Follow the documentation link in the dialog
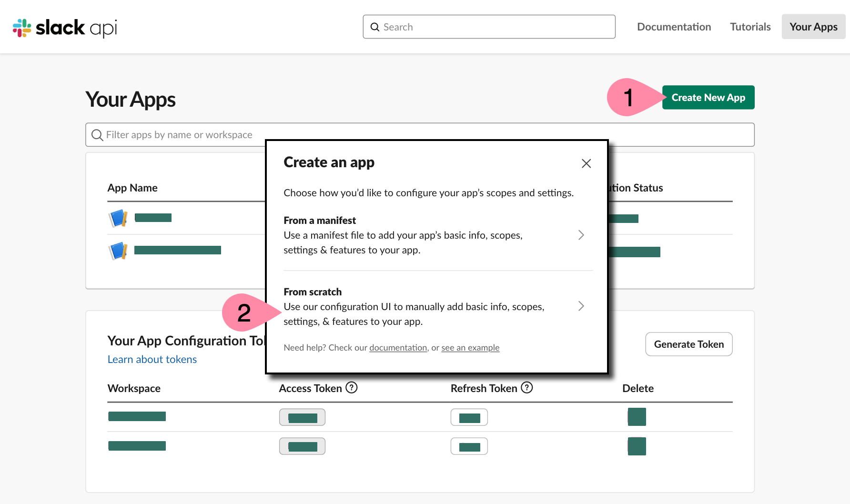The height and width of the screenshot is (504, 850). [x=398, y=348]
